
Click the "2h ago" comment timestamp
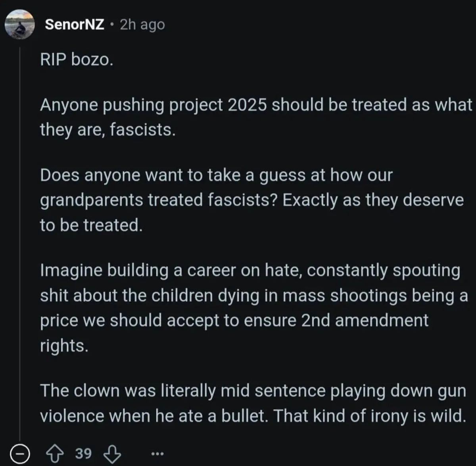pos(142,25)
